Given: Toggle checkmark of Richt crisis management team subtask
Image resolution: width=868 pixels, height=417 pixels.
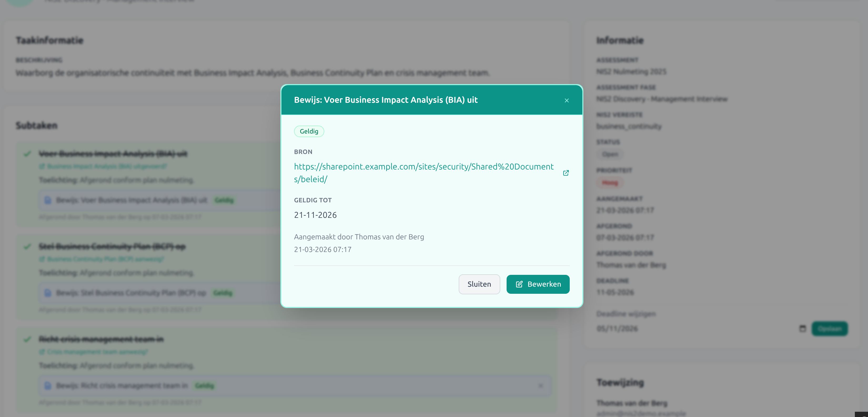Looking at the screenshot, I should click(x=27, y=339).
